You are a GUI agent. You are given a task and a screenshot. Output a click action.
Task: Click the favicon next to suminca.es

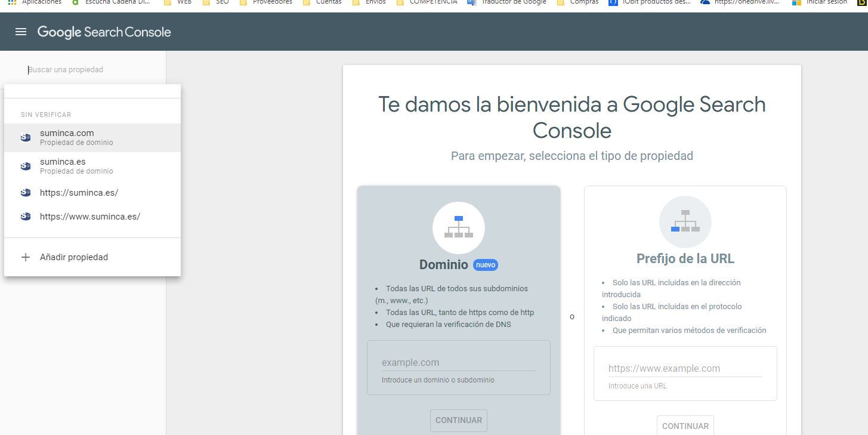[x=26, y=166]
